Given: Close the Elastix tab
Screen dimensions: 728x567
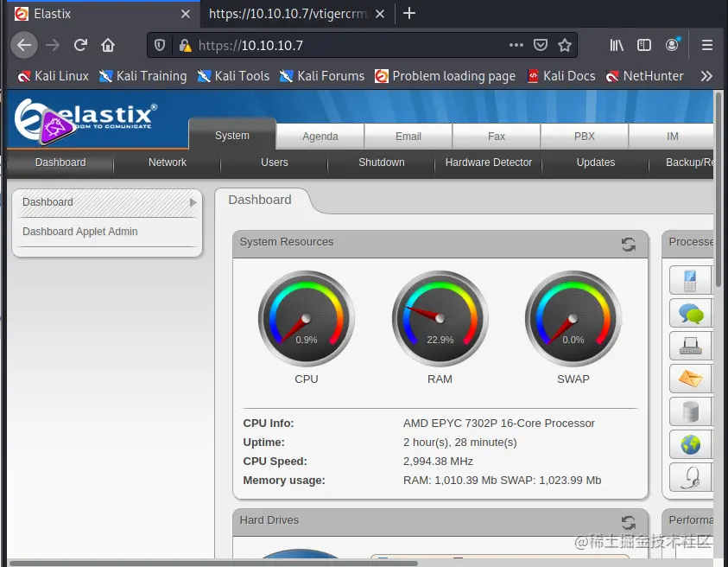Looking at the screenshot, I should (186, 14).
